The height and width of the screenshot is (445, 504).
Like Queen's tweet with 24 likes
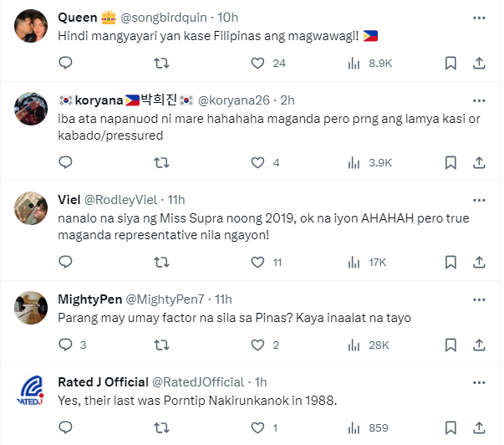(258, 63)
